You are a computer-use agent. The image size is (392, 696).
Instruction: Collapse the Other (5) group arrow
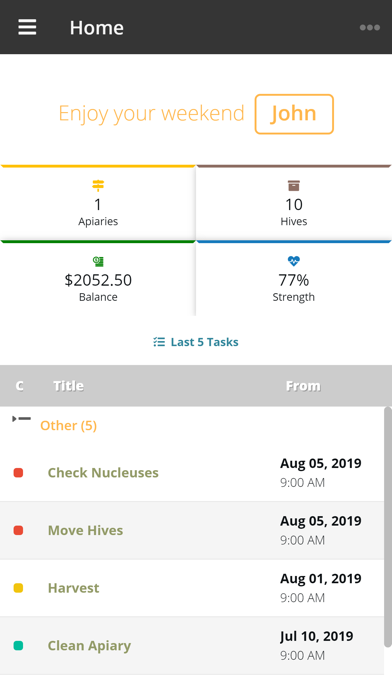[x=21, y=419]
